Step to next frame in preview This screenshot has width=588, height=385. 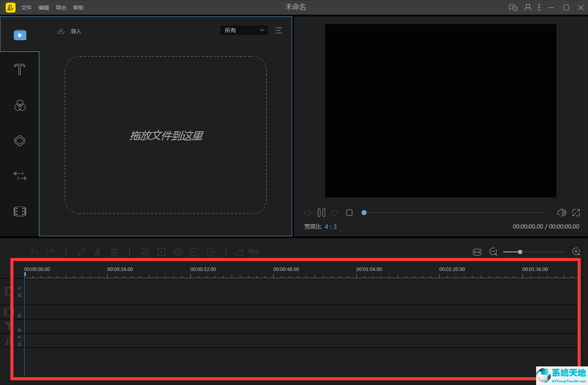(x=335, y=213)
